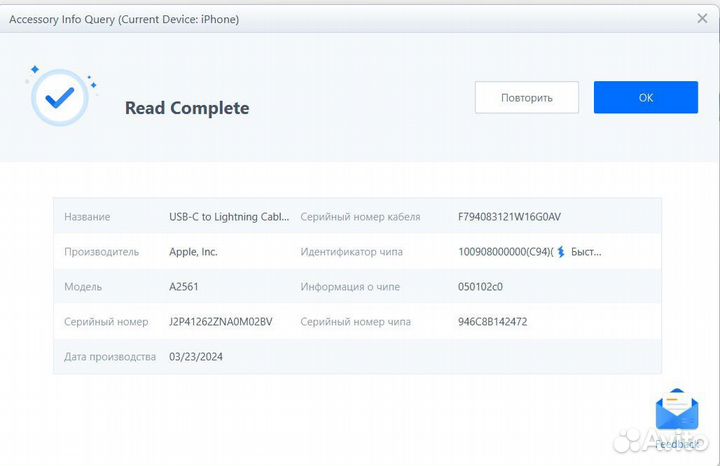Click the Accessory Info Query title text
The image size is (720, 466).
124,19
